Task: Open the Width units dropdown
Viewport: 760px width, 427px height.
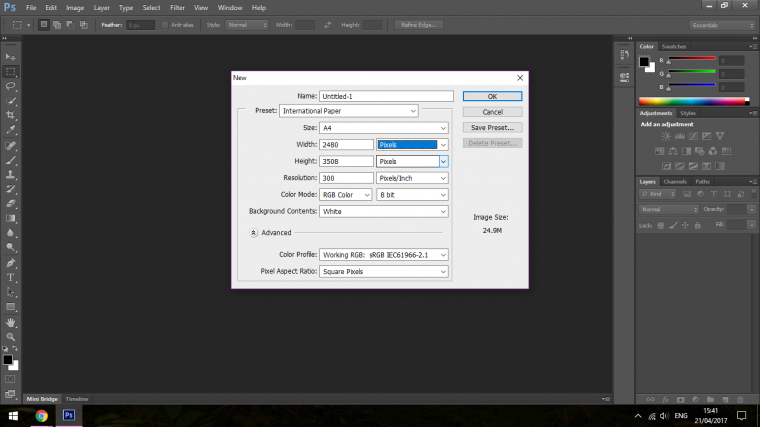Action: click(x=412, y=144)
